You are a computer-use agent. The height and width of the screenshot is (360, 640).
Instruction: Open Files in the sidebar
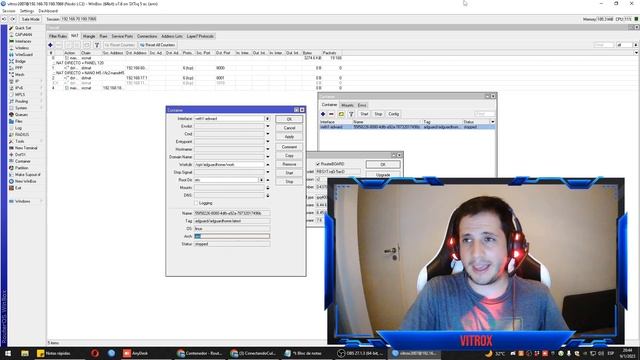tap(19, 121)
